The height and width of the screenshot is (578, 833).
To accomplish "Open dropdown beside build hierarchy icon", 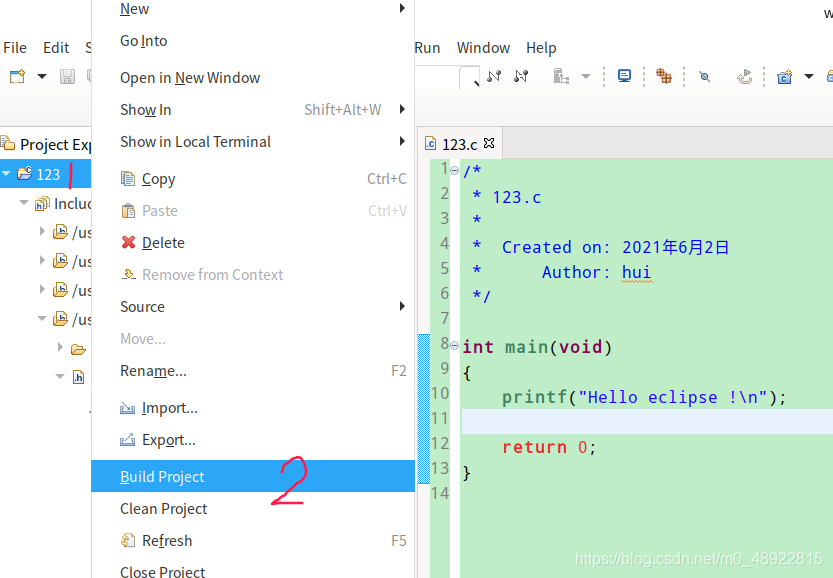I will click(585, 76).
